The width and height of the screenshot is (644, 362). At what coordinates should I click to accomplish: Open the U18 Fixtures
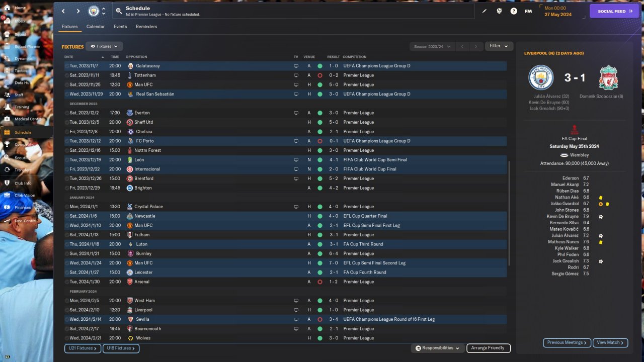pyautogui.click(x=121, y=348)
